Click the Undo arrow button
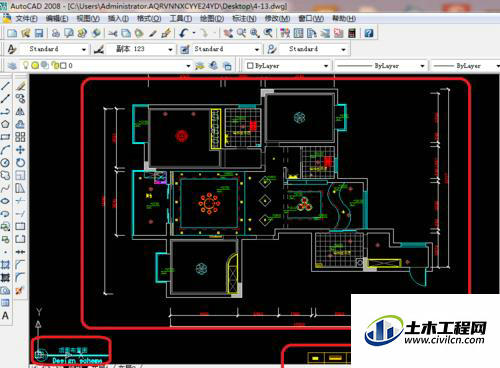 183,33
